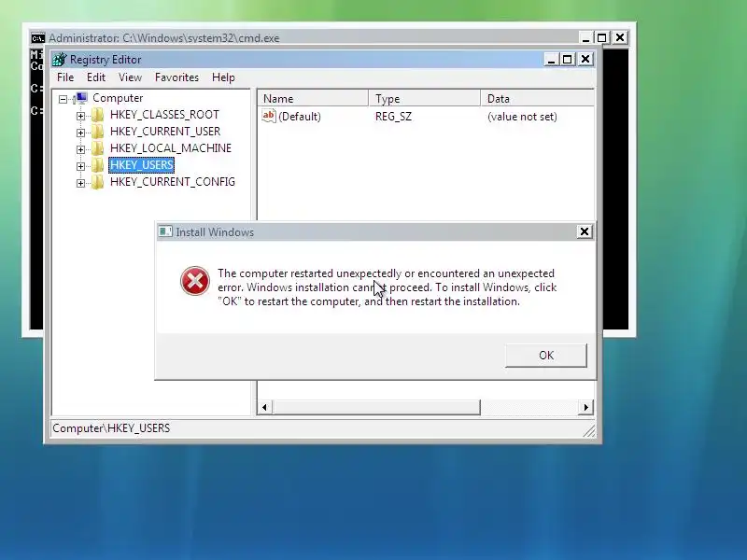747x560 pixels.
Task: Open the View menu in Registry Editor
Action: tap(130, 77)
